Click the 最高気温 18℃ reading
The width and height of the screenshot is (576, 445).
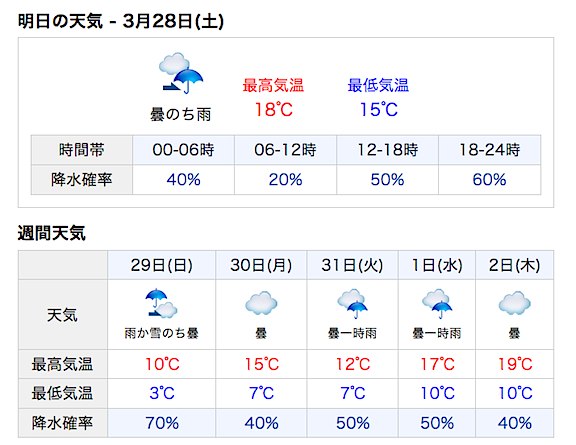[273, 110]
